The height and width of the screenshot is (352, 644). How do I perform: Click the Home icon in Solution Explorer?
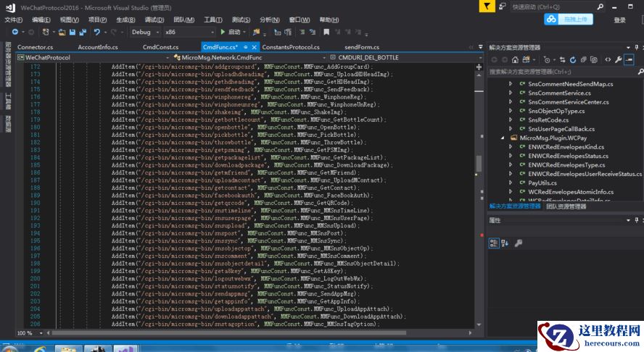point(515,59)
